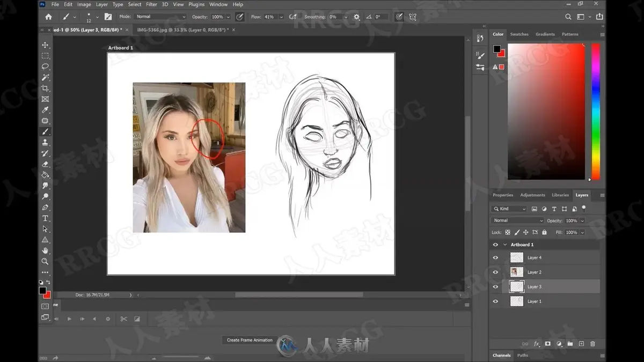The image size is (644, 362).
Task: Open the layer filter Kind dropdown
Action: (x=510, y=209)
